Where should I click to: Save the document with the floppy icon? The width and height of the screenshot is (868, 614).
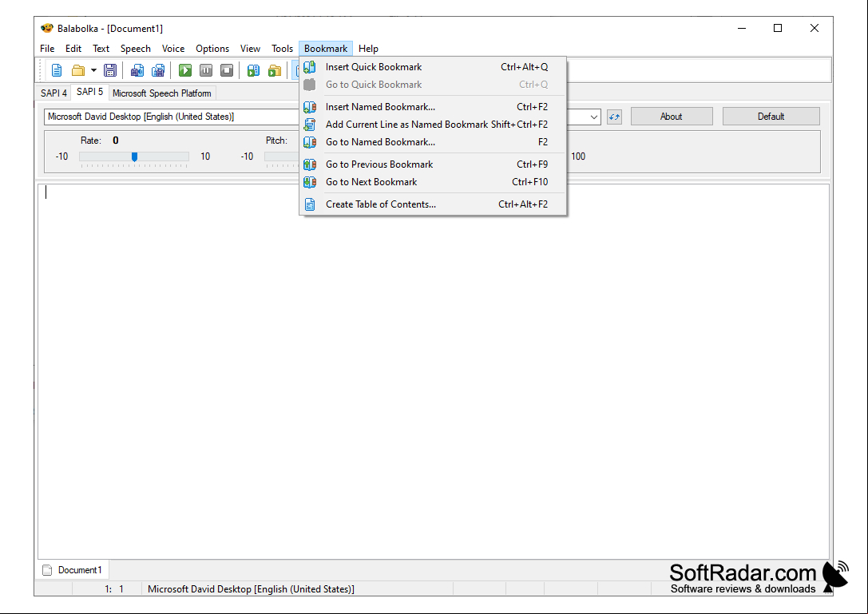pyautogui.click(x=110, y=70)
